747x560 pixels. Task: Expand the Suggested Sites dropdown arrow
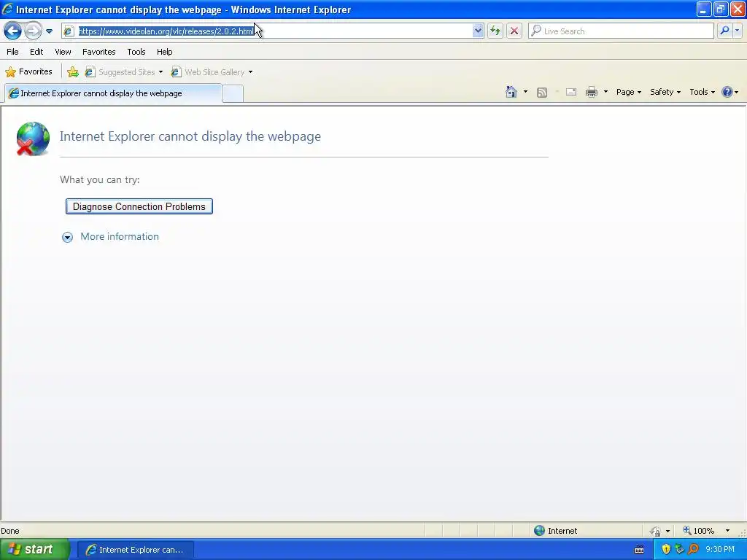[161, 72]
